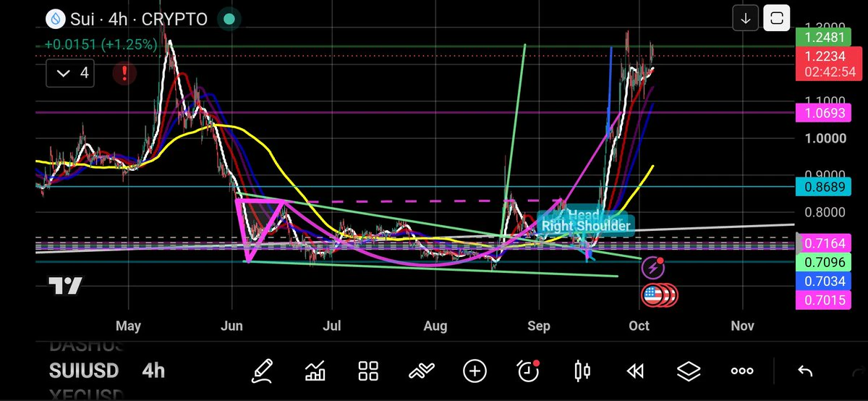Viewport: 868px width, 401px height.
Task: Select the 0.7164 pink price label
Action: pyautogui.click(x=825, y=242)
